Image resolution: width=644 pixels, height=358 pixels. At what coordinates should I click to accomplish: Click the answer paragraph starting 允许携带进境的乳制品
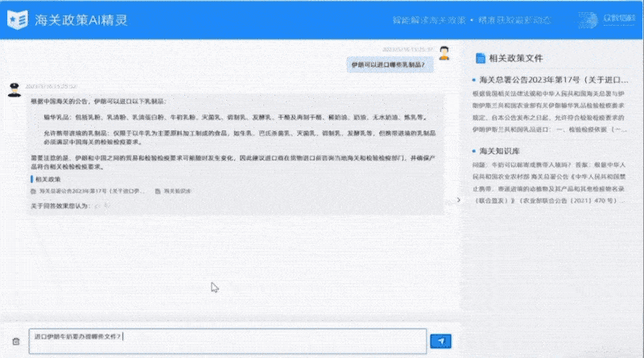pyautogui.click(x=239, y=138)
